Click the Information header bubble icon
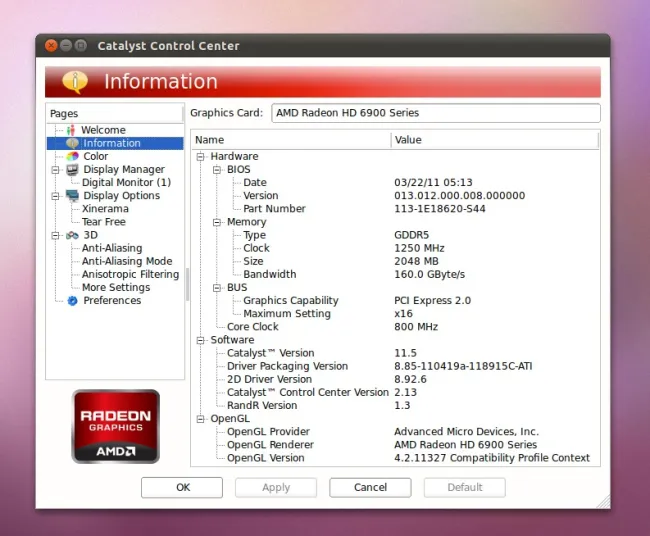This screenshot has height=536, width=650. pos(75,81)
